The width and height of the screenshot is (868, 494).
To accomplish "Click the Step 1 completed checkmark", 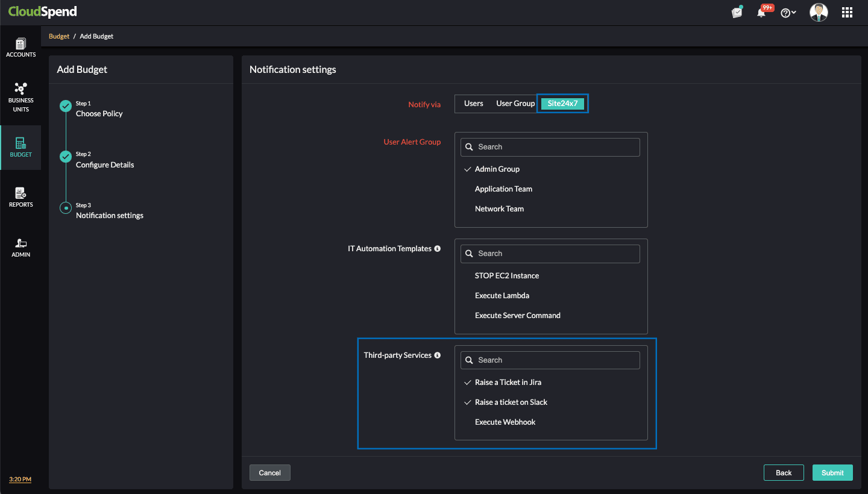I will tap(66, 106).
